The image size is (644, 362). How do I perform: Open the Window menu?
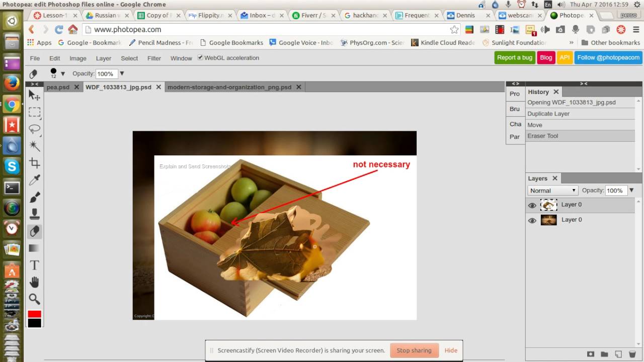(181, 58)
